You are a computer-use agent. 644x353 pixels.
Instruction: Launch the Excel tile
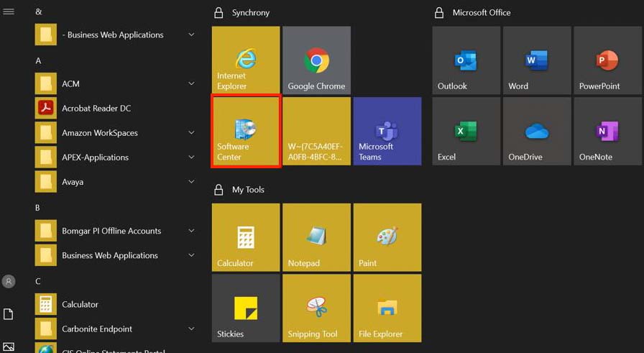point(466,131)
